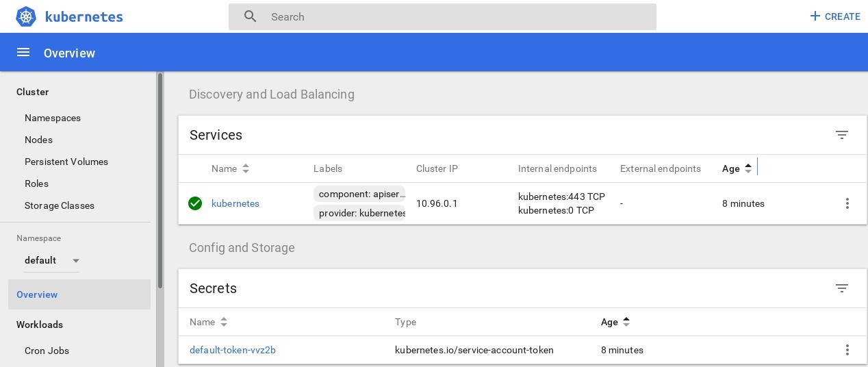Click the 8 minutes age in Services
Screen dimensions: 868x367
point(743,203)
